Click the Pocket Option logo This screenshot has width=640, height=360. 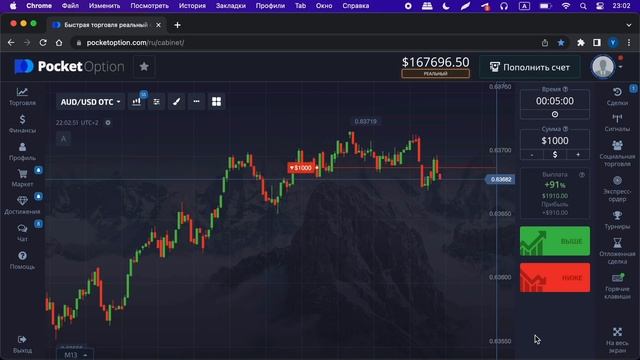click(x=69, y=67)
